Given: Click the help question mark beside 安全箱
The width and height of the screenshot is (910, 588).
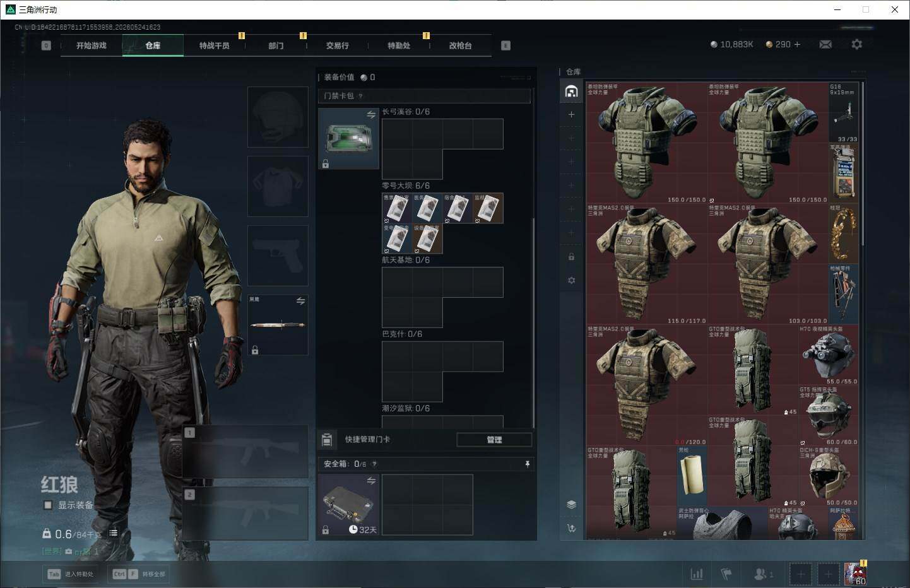Looking at the screenshot, I should point(374,464).
